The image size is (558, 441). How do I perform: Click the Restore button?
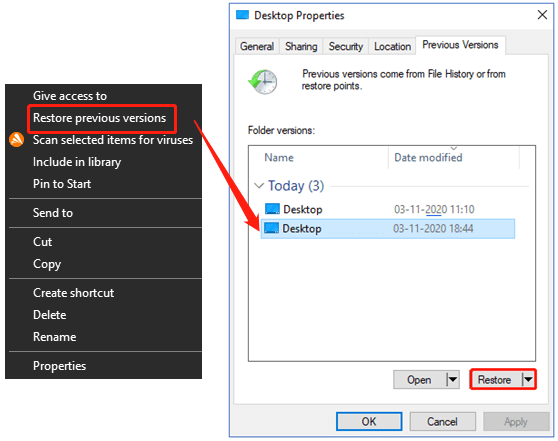click(x=494, y=379)
